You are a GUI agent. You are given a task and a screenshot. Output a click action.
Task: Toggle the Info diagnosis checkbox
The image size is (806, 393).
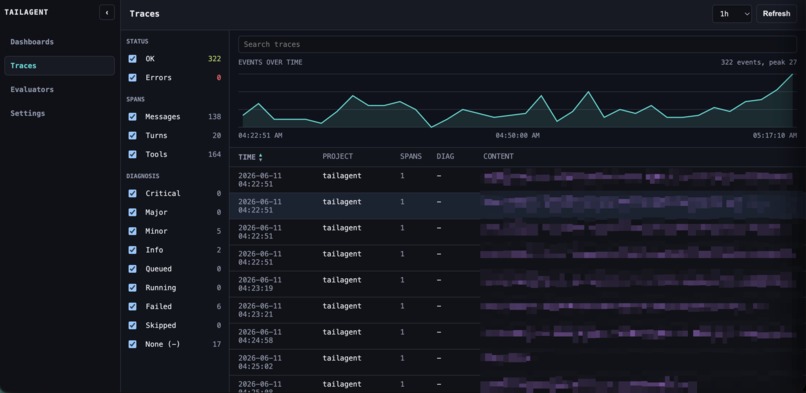pyautogui.click(x=133, y=250)
